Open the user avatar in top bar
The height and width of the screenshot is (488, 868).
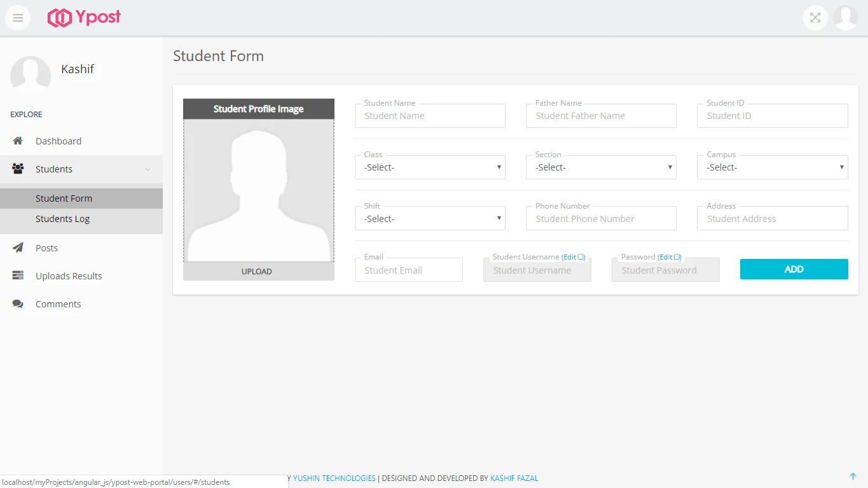(845, 18)
